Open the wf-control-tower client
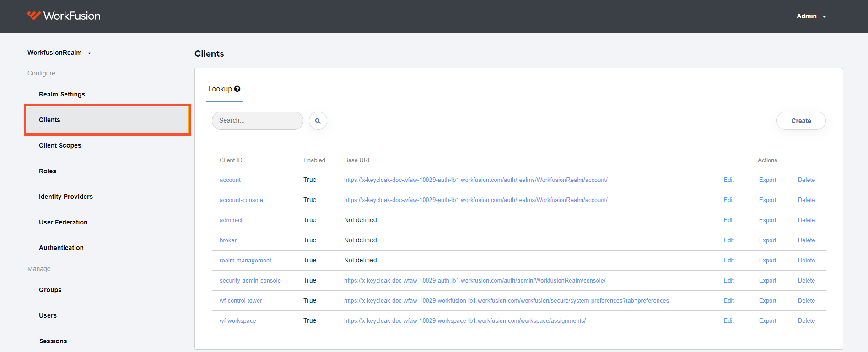The width and height of the screenshot is (868, 352). (x=241, y=300)
